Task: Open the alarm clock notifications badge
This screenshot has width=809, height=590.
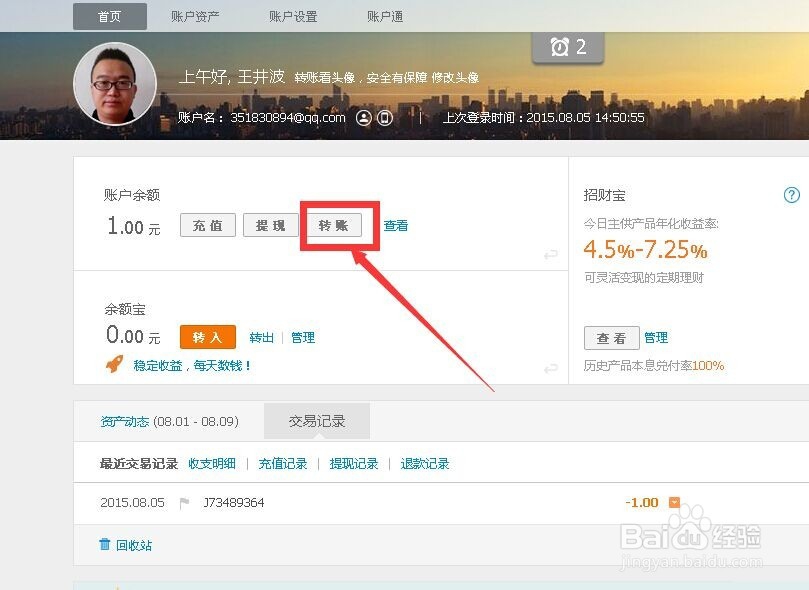Action: [568, 47]
